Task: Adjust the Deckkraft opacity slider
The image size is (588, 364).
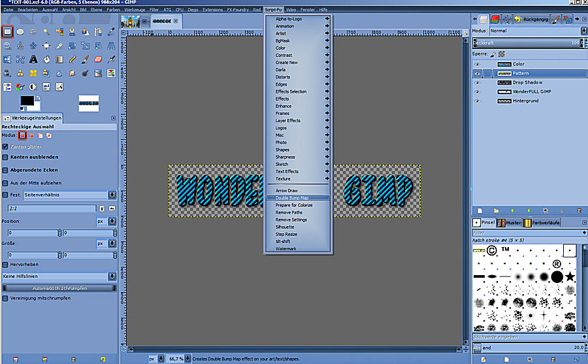Action: point(528,42)
